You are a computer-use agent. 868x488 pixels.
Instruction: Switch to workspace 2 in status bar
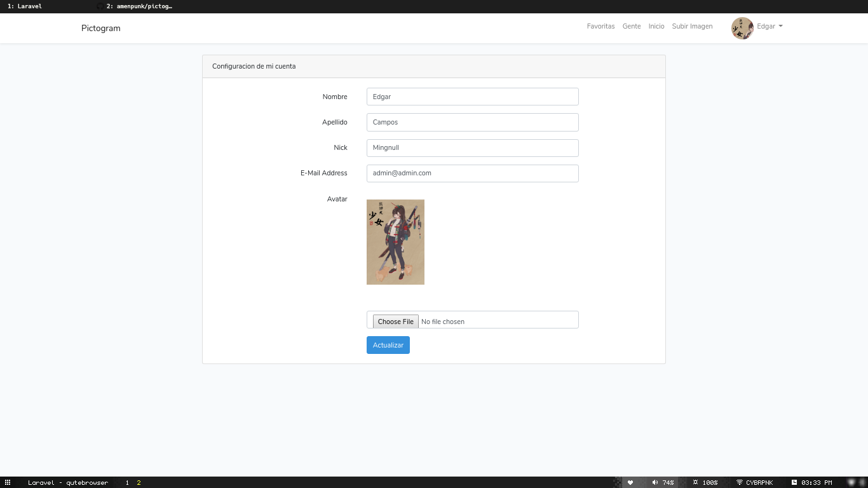coord(139,483)
